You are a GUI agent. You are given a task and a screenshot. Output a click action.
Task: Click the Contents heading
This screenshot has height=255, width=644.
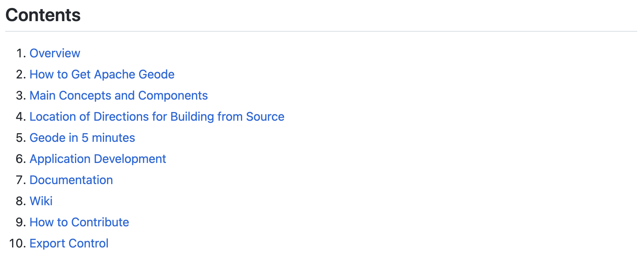click(x=43, y=15)
